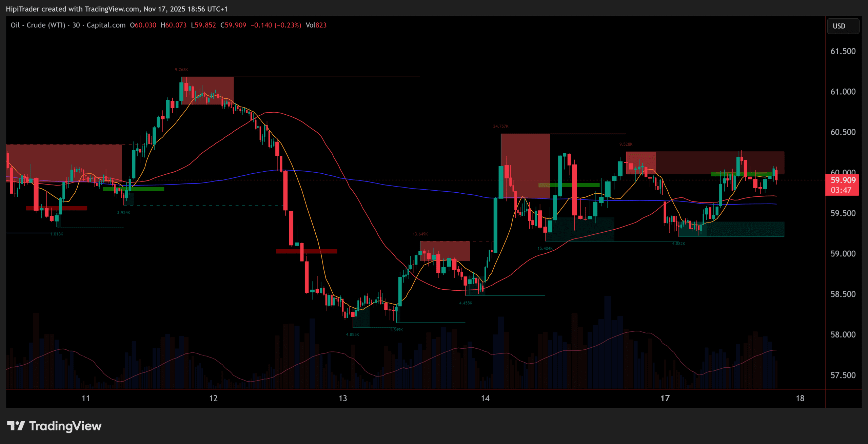Image resolution: width=868 pixels, height=444 pixels.
Task: Click the 3.924K dashed line label
Action: 123,213
